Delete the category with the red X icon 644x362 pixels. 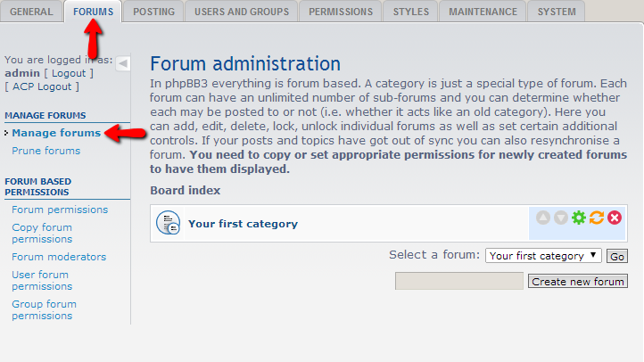[x=615, y=218]
